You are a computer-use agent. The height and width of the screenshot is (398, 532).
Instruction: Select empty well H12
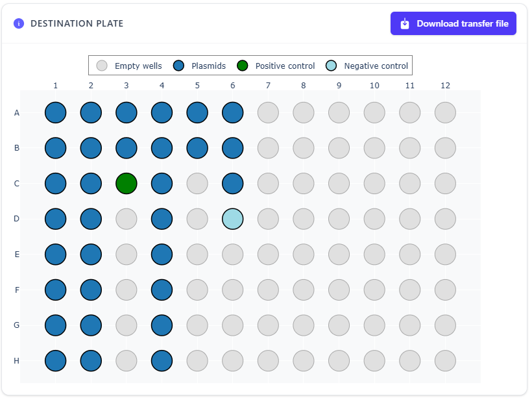tap(445, 360)
